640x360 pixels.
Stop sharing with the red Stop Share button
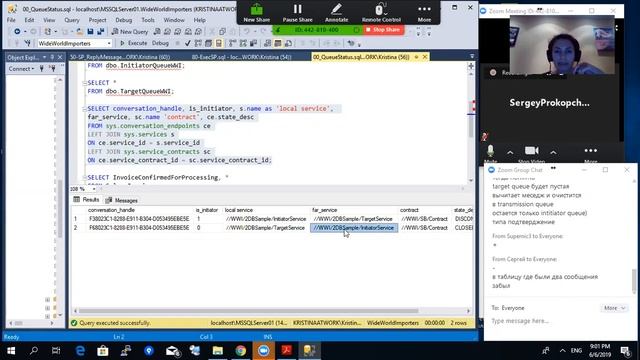pos(383,30)
